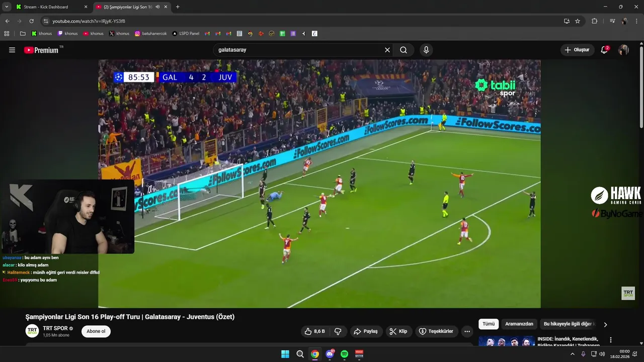
Task: Dislike the video
Action: point(338,331)
